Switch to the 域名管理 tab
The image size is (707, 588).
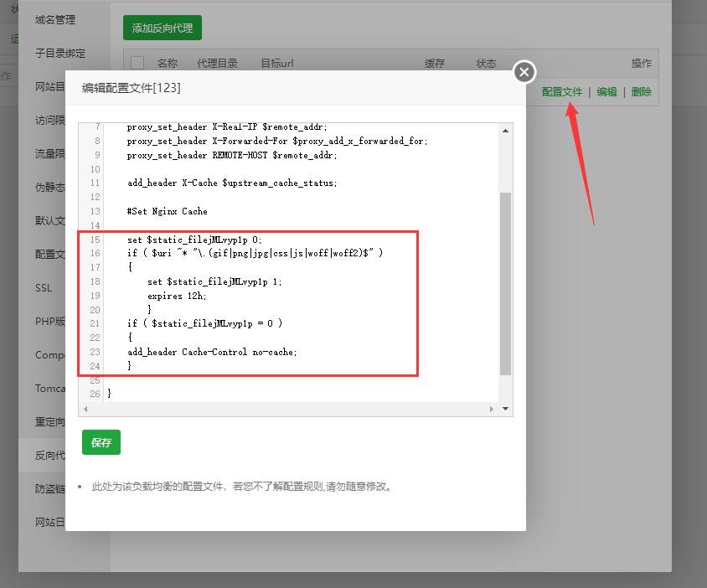coord(55,20)
